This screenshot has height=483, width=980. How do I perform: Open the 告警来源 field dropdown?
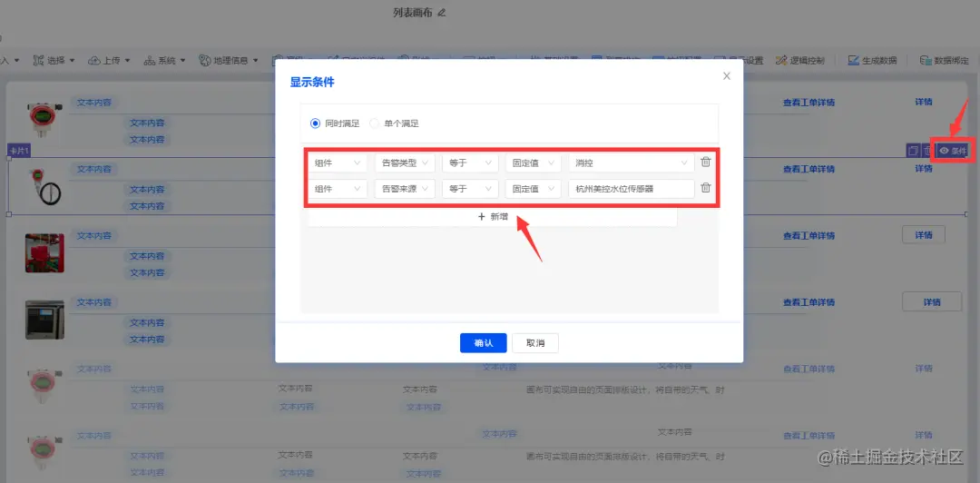click(405, 188)
